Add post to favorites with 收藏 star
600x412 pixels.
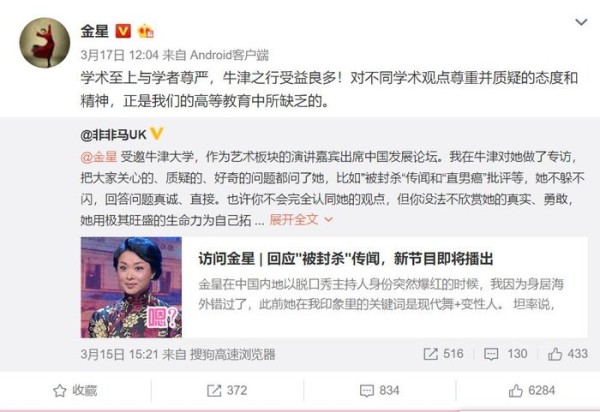[75, 391]
